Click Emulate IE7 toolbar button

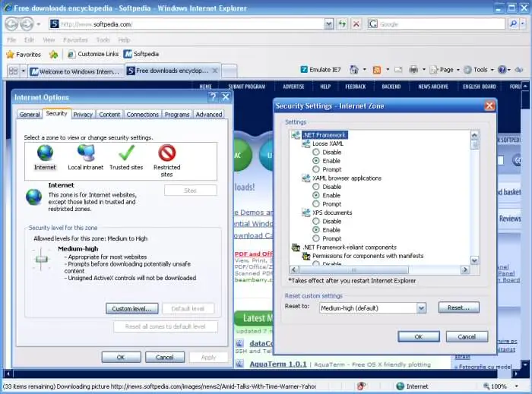(x=320, y=70)
